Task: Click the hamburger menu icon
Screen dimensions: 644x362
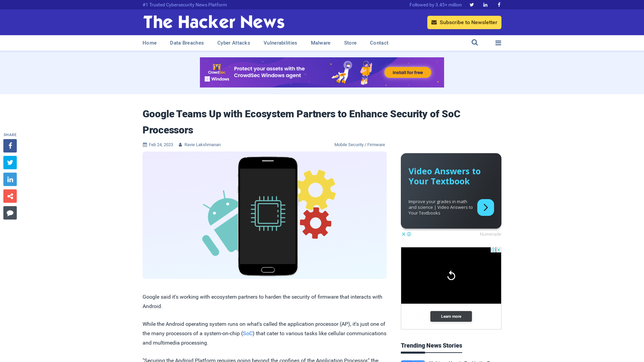Action: pyautogui.click(x=498, y=43)
